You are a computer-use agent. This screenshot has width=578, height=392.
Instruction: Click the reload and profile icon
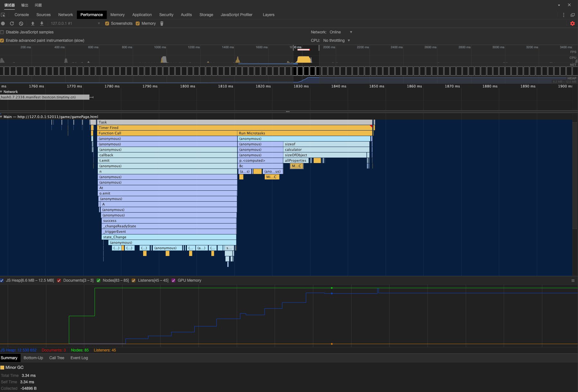pos(12,23)
